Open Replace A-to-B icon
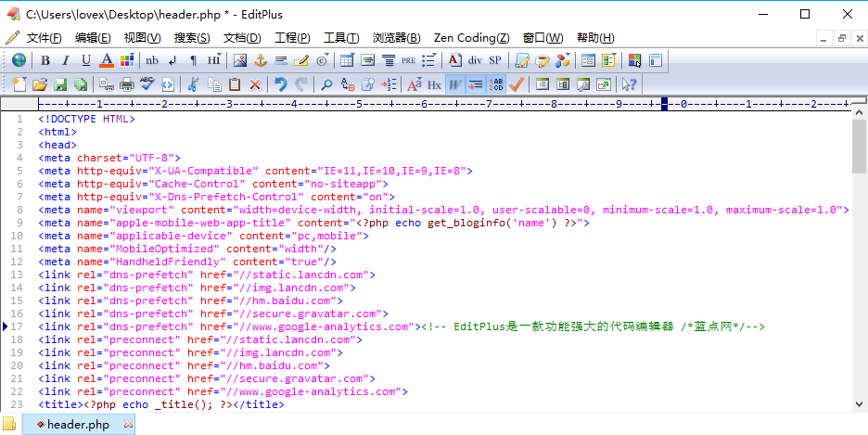The height and width of the screenshot is (435, 868). (348, 84)
